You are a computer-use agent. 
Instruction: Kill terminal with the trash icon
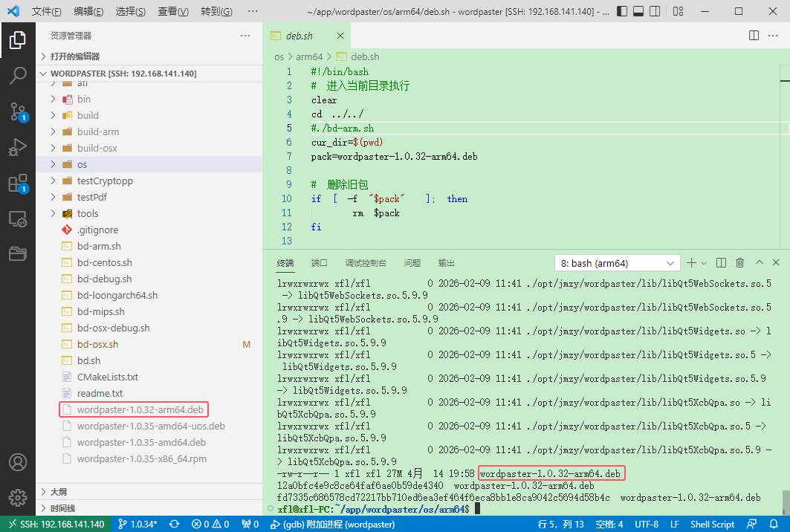click(x=739, y=263)
